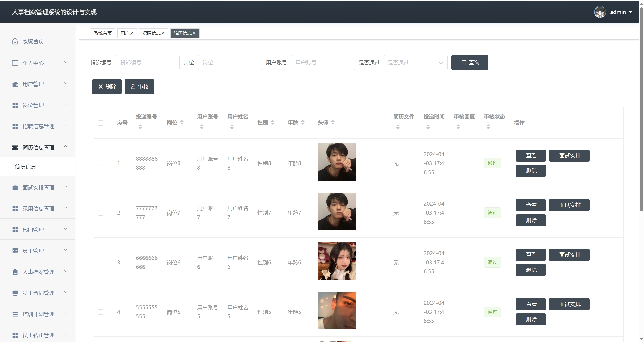This screenshot has height=342, width=644.
Task: Sort by 岗位 column arrows
Action: coord(182,122)
